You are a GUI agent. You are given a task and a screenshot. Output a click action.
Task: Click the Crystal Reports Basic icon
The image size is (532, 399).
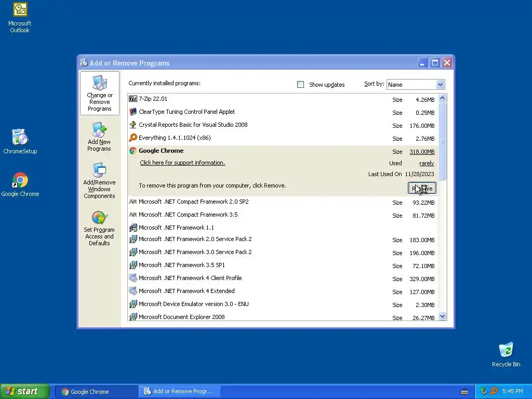pyautogui.click(x=133, y=125)
